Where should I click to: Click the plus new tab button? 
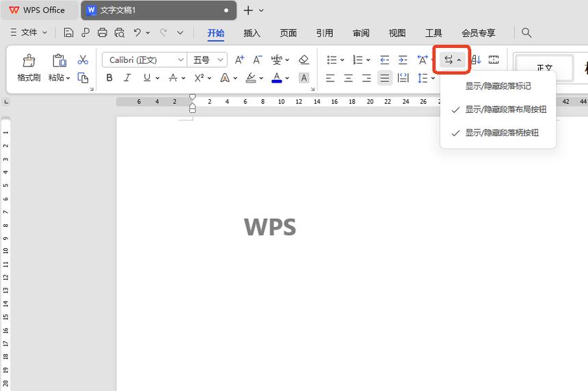coord(248,10)
